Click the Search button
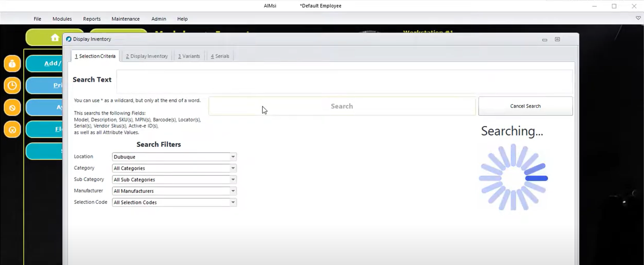Screen dimensions: 644x265 click(342, 106)
